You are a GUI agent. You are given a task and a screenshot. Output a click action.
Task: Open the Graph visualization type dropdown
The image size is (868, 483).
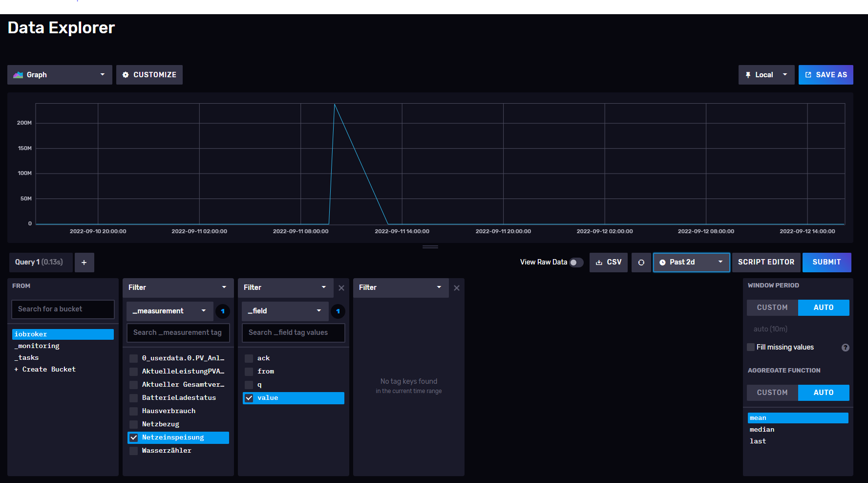click(60, 75)
